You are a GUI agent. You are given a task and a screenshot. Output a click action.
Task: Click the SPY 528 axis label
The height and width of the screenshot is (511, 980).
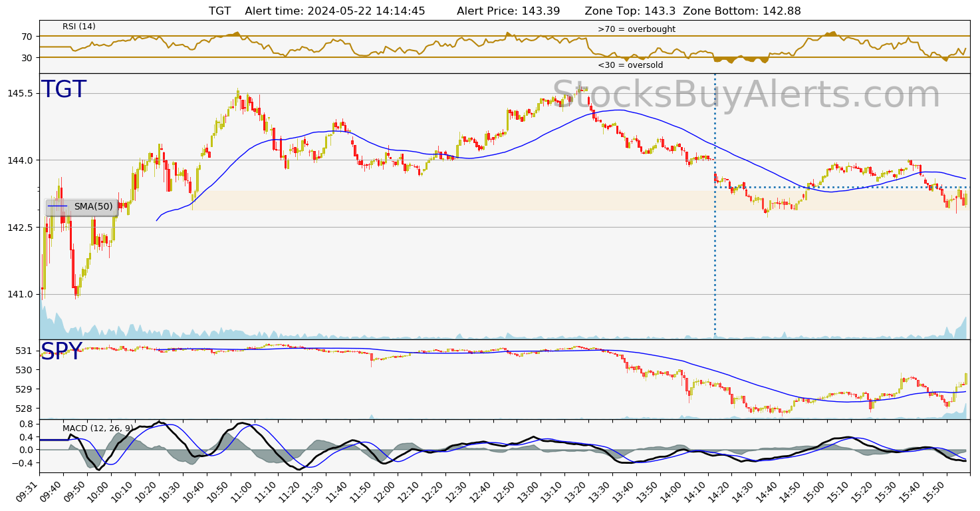(25, 409)
